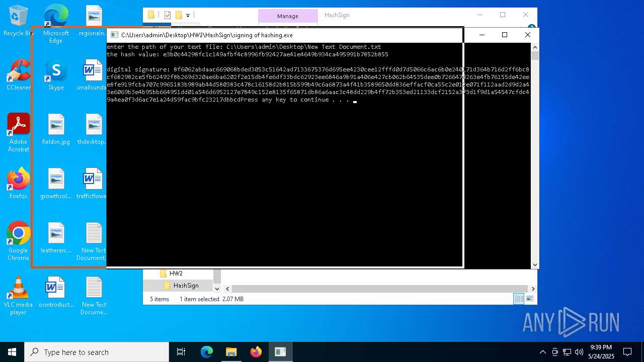Screen dimensions: 644x362
Task: Select the Skype desktop shortcut
Action: click(x=56, y=75)
